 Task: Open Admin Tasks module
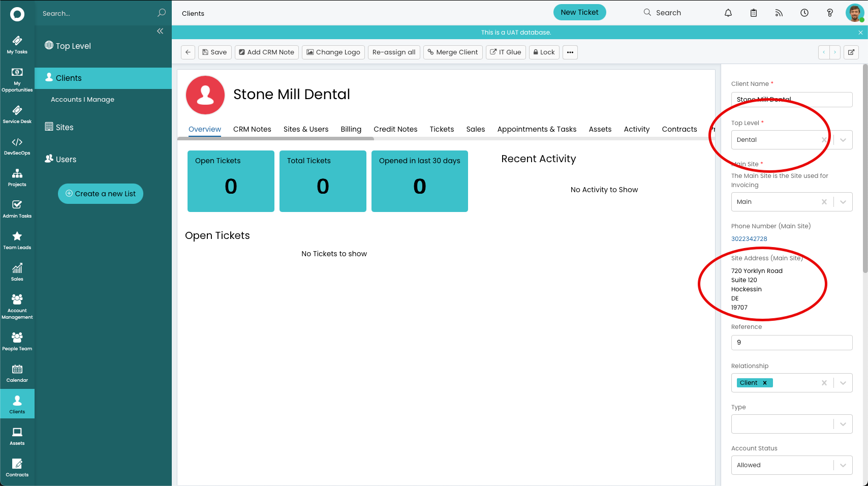[17, 209]
